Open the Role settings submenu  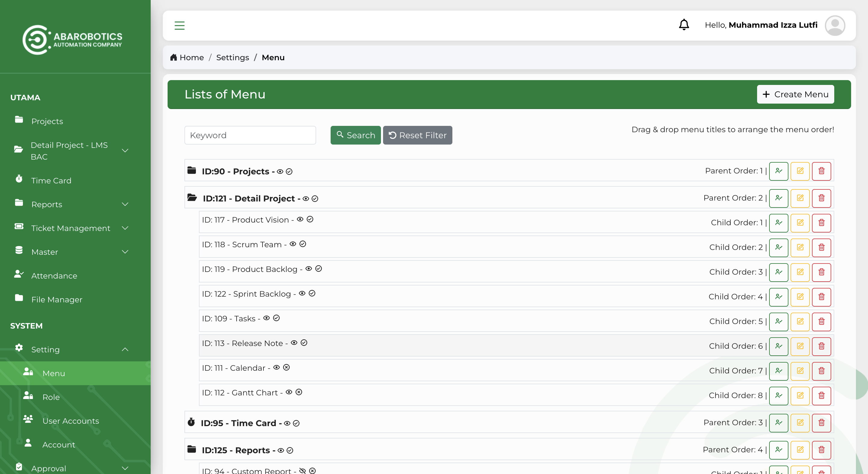click(x=51, y=397)
